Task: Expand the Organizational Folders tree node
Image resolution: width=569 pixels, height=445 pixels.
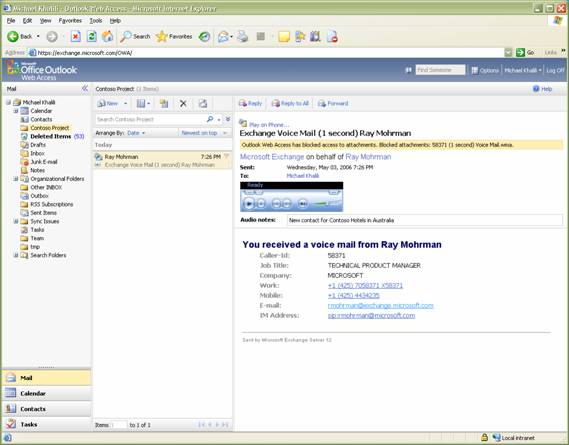Action: click(x=16, y=179)
